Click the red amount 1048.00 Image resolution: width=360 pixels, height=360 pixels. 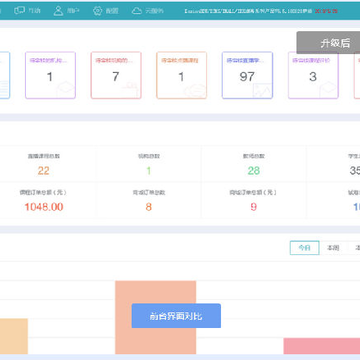click(44, 207)
